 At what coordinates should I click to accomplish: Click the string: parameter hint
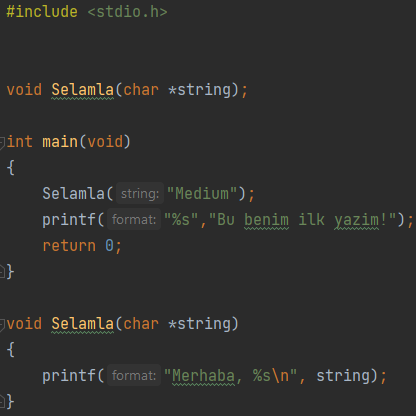pyautogui.click(x=140, y=194)
